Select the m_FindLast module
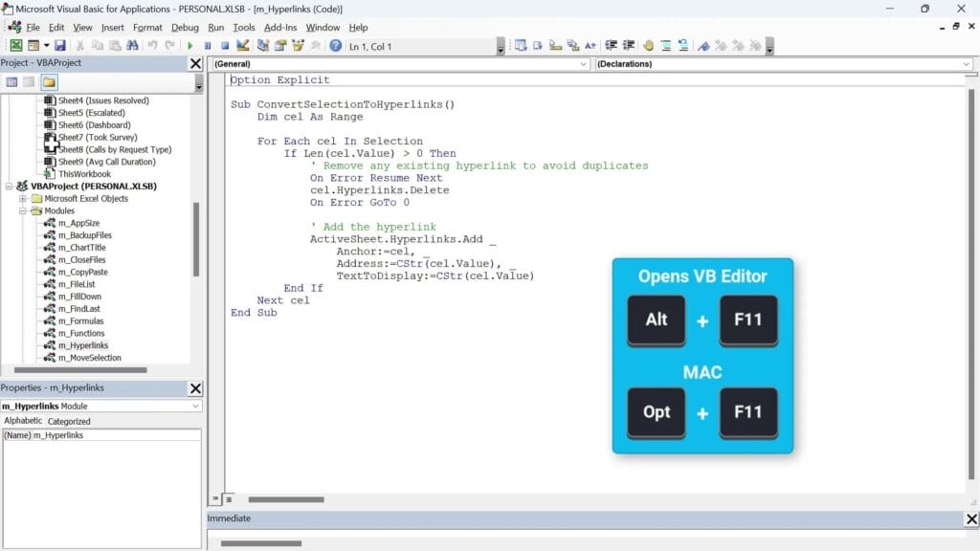 pos(78,309)
